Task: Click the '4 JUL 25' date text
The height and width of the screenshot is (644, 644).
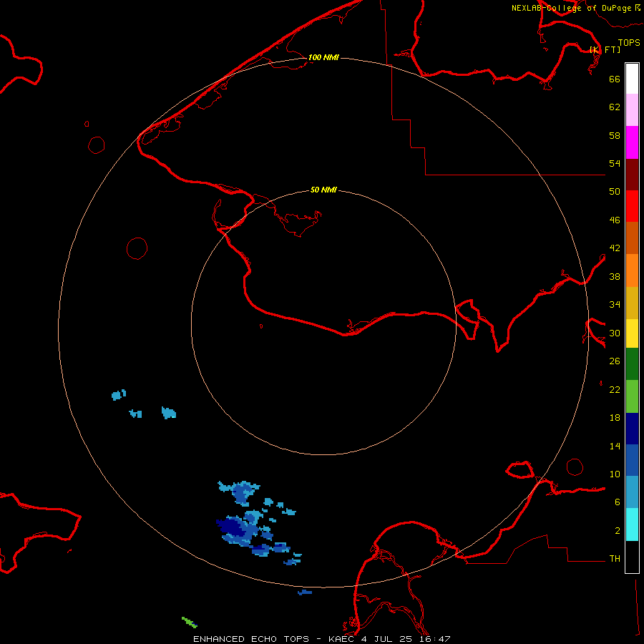Action: point(386,639)
